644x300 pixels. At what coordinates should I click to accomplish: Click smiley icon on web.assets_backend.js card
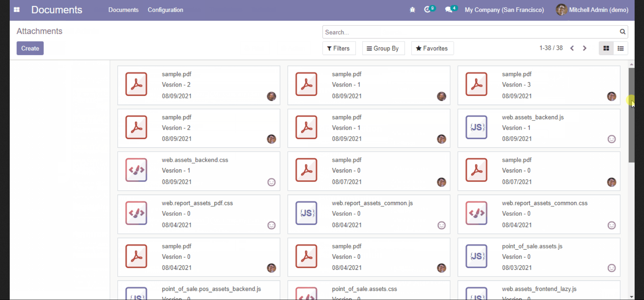(611, 139)
